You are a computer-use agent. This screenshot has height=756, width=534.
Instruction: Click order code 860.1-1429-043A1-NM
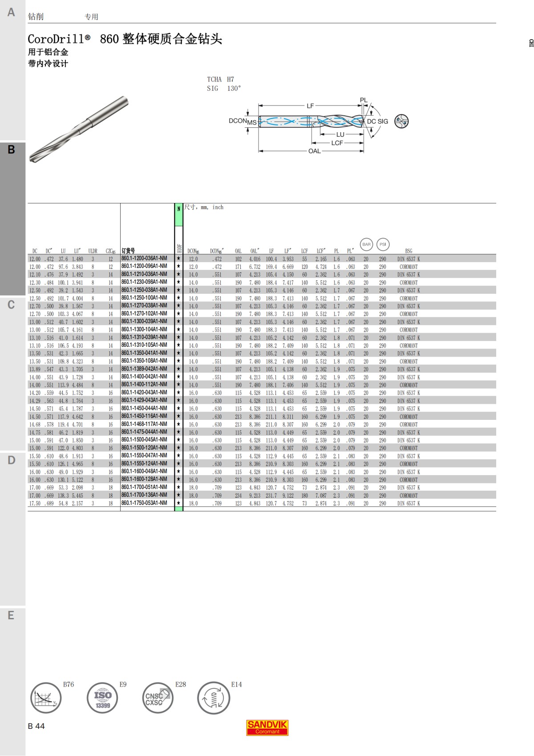[144, 400]
